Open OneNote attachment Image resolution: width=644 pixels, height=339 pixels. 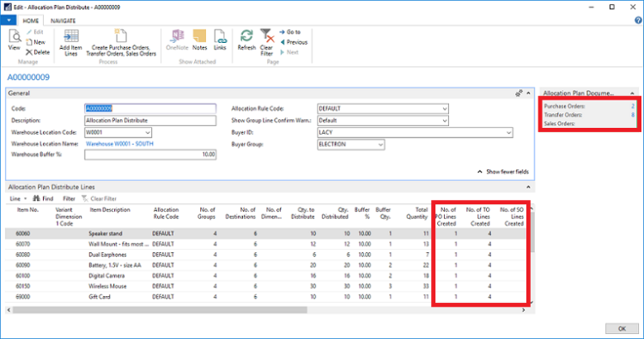[x=177, y=40]
